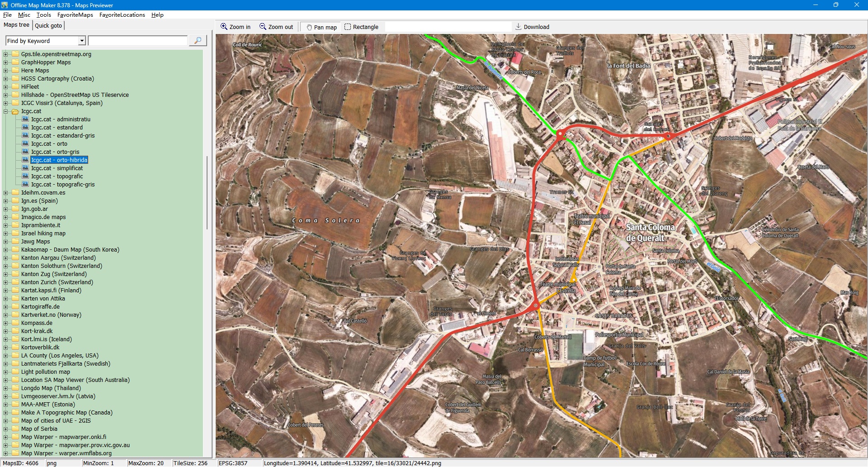
Task: Click the Zoom out magnifier icon
Action: 263,27
